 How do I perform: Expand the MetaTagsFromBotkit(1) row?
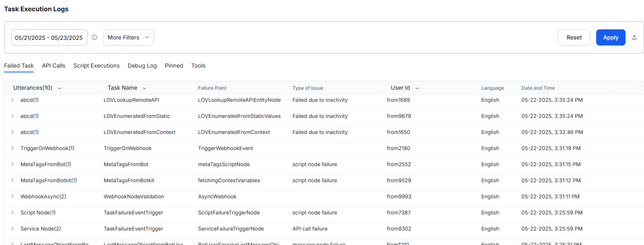(12, 180)
